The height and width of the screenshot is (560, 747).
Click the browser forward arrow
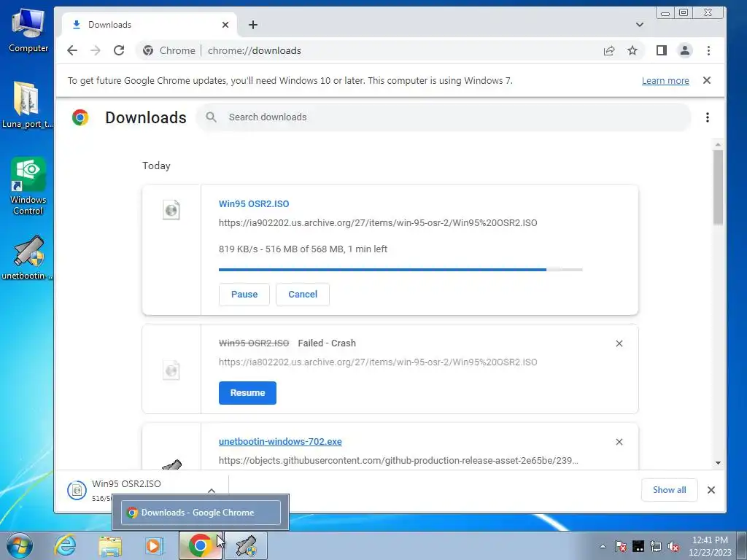[96, 50]
